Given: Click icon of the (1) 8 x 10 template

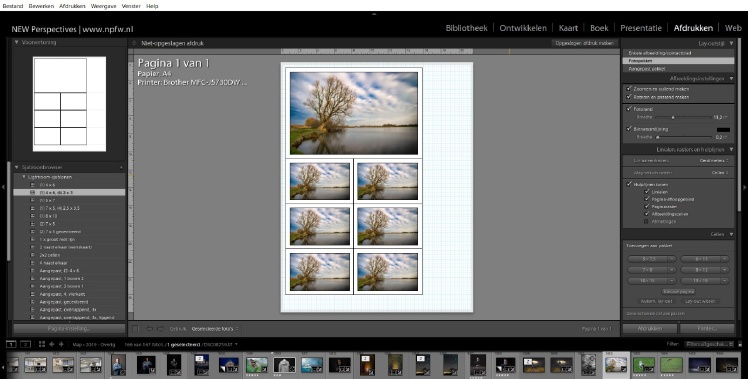Looking at the screenshot, I should 33,216.
